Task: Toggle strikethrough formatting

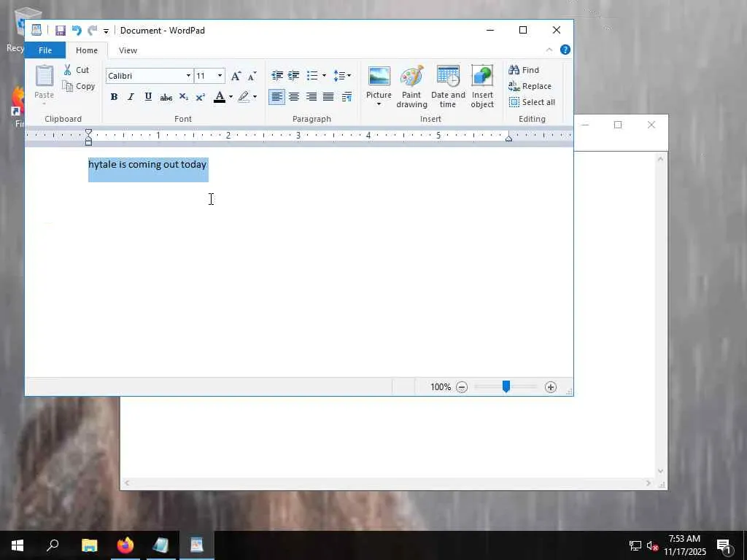Action: click(166, 97)
